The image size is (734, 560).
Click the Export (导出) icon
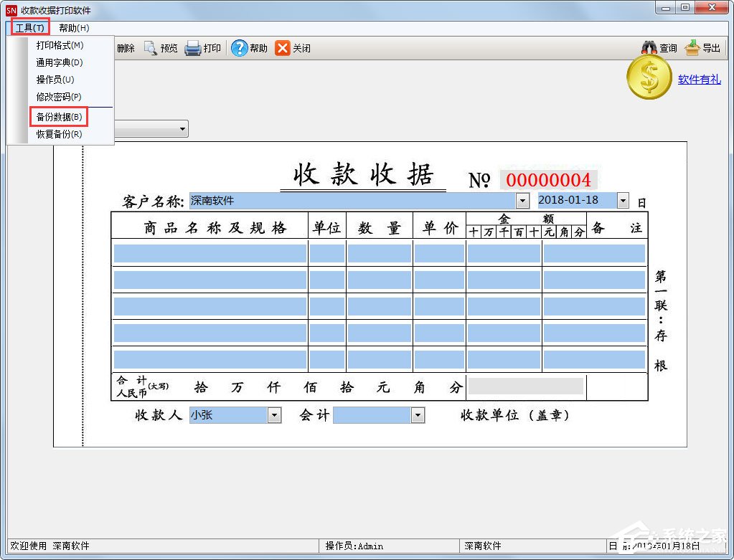pyautogui.click(x=692, y=48)
